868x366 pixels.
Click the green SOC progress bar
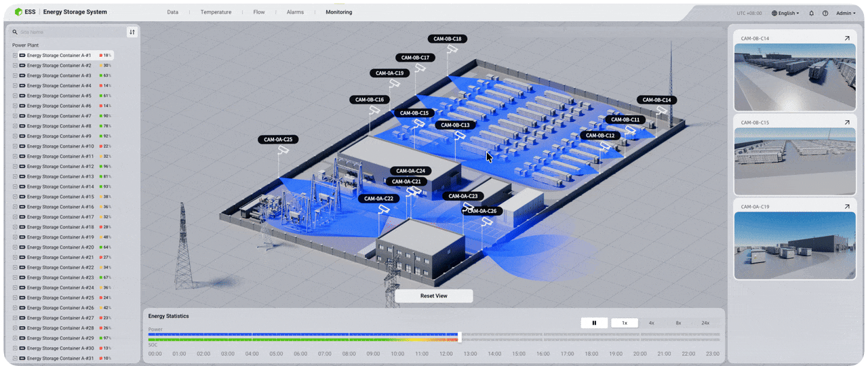pyautogui.click(x=303, y=340)
